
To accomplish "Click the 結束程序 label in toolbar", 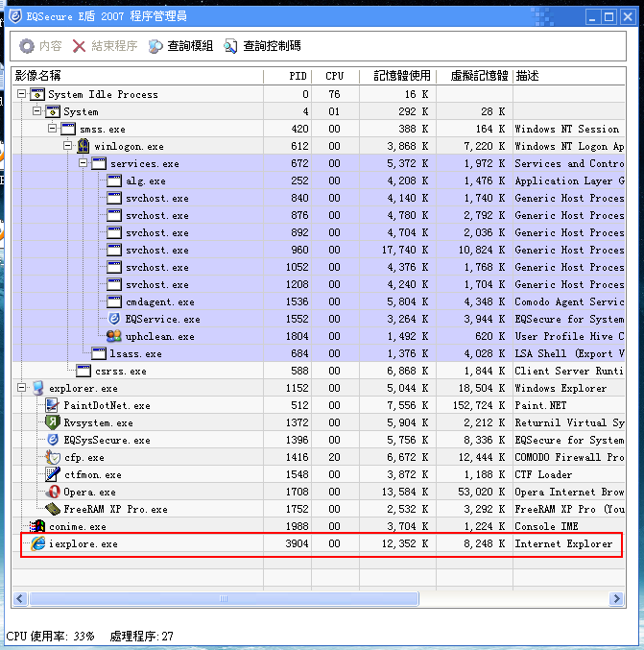I will click(x=114, y=46).
